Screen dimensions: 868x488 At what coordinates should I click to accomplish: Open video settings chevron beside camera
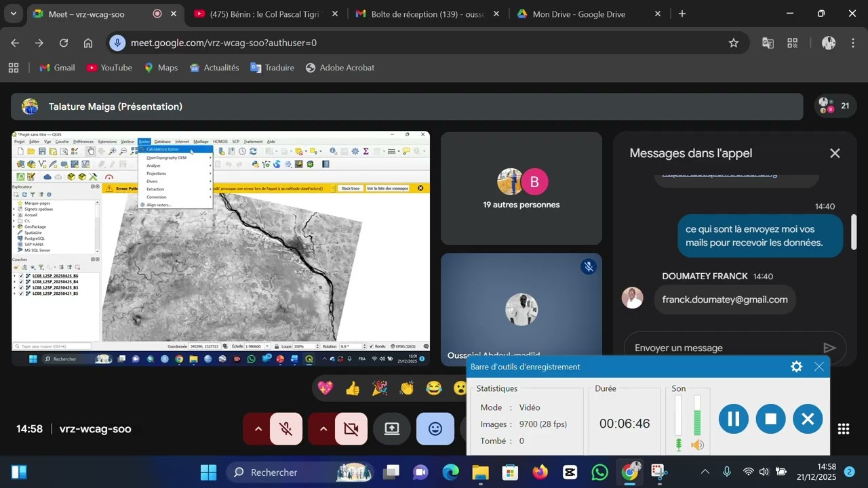(x=323, y=429)
